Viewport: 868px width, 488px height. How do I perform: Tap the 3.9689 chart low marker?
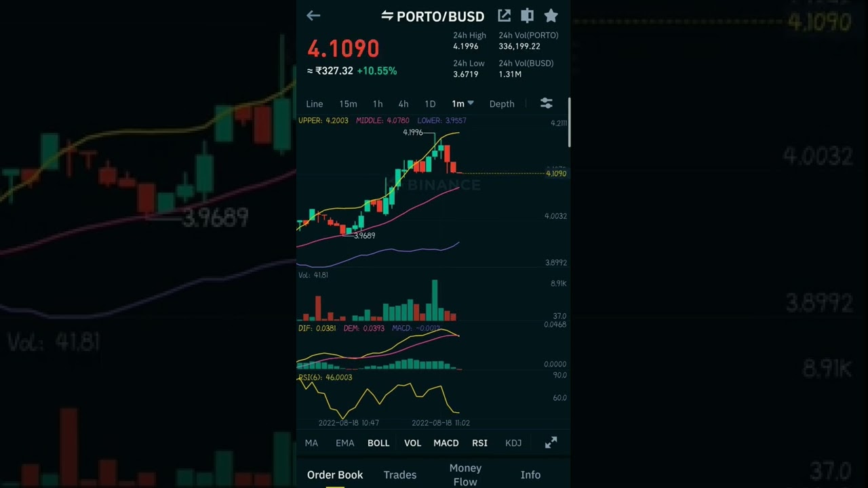[364, 235]
